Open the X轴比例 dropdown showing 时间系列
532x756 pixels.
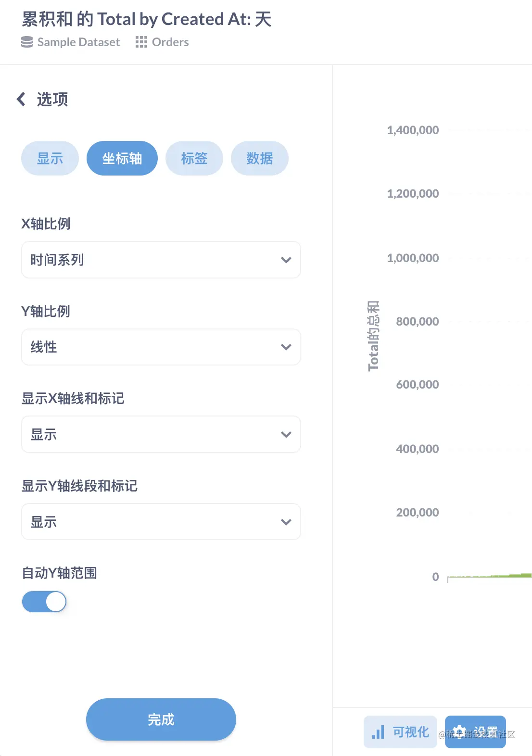(x=161, y=260)
